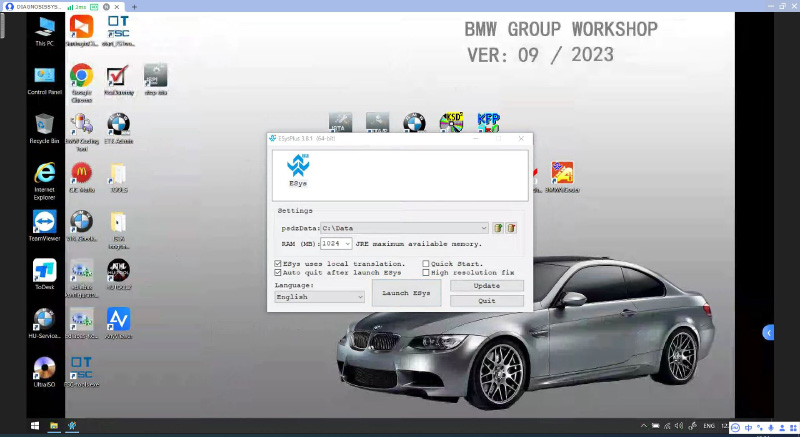Open the Windows Start menu
800x437 pixels.
coord(33,426)
